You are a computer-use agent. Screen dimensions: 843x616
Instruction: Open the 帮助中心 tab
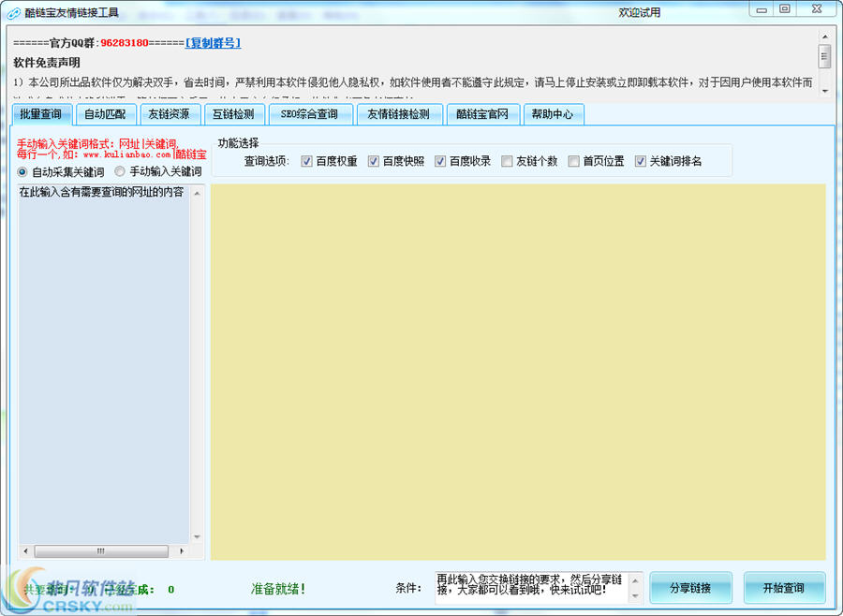(x=552, y=114)
